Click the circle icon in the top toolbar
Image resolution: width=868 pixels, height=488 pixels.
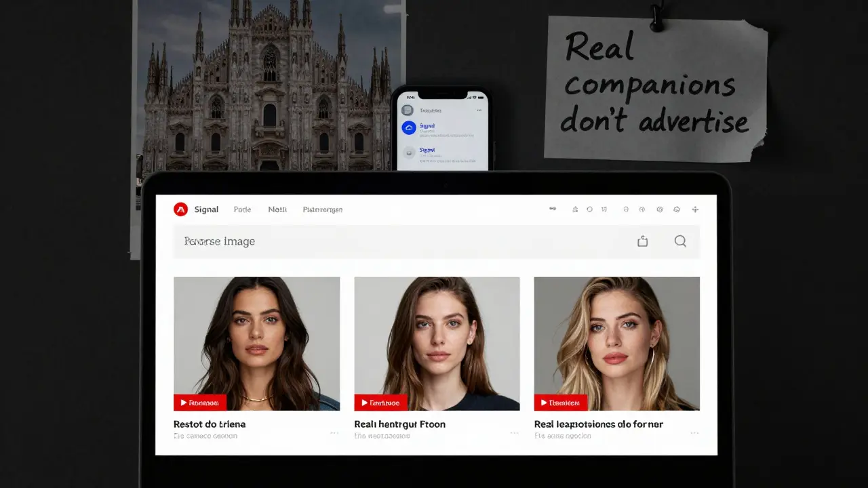coord(589,209)
